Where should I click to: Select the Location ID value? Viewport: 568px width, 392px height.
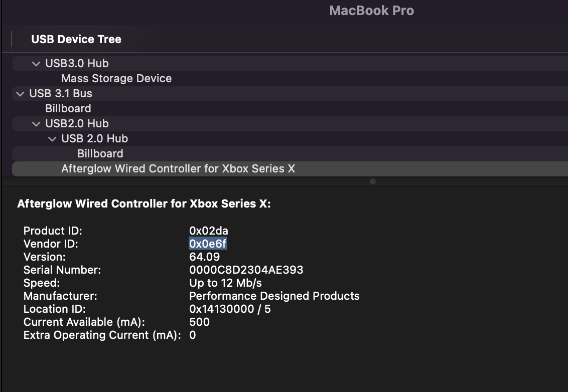230,309
